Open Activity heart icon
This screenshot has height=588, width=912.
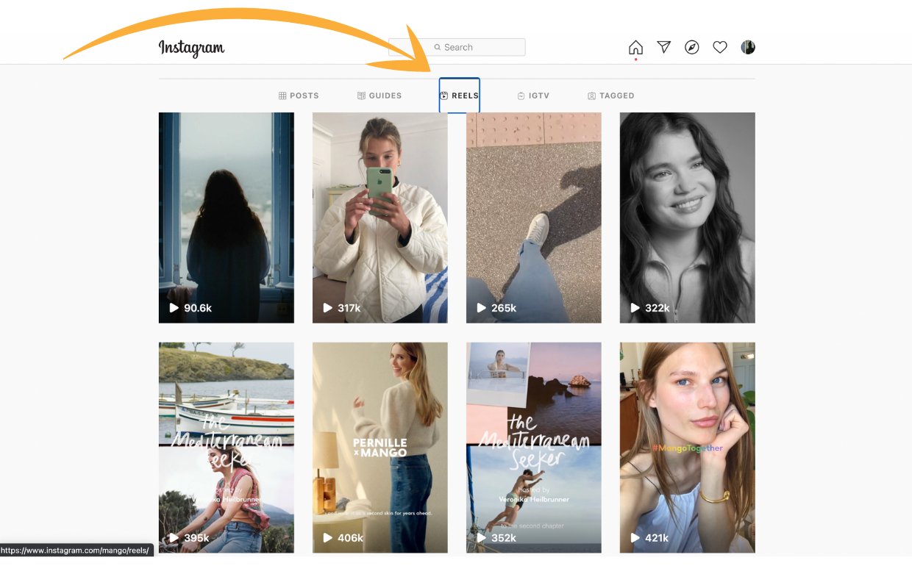[x=719, y=47]
